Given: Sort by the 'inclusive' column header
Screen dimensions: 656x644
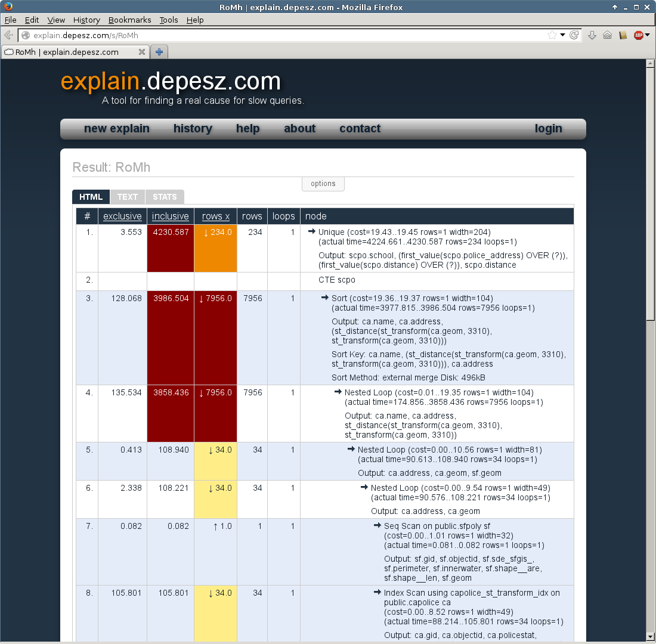Looking at the screenshot, I should [x=171, y=216].
